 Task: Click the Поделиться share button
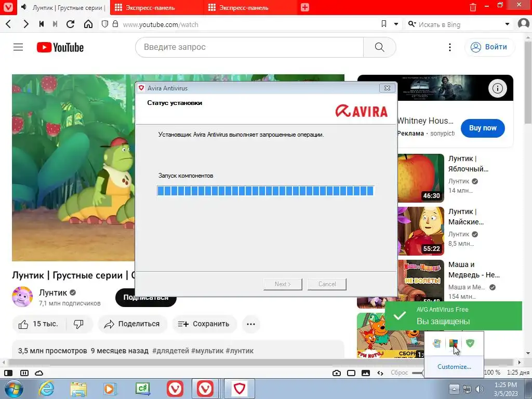click(x=132, y=324)
